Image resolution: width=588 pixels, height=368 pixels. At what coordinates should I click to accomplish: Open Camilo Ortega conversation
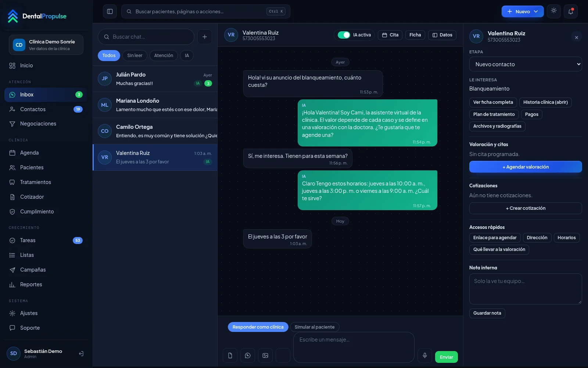[x=155, y=131]
